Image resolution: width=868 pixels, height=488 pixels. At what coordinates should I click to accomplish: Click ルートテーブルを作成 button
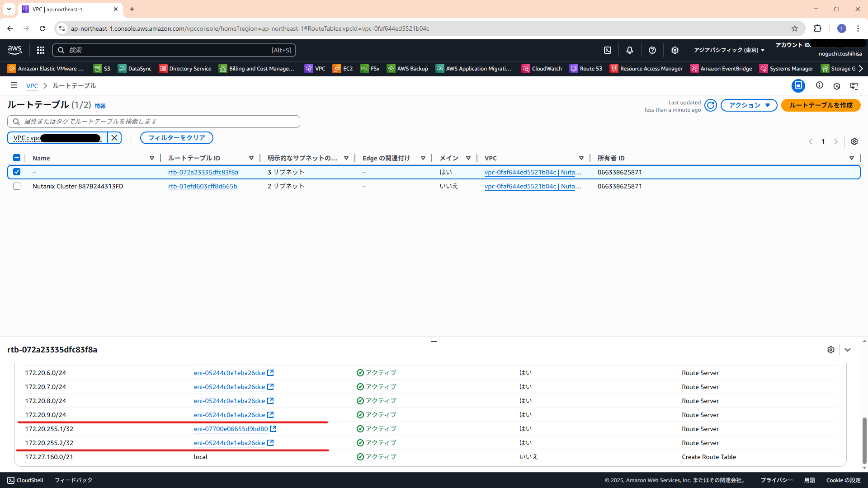(x=821, y=105)
